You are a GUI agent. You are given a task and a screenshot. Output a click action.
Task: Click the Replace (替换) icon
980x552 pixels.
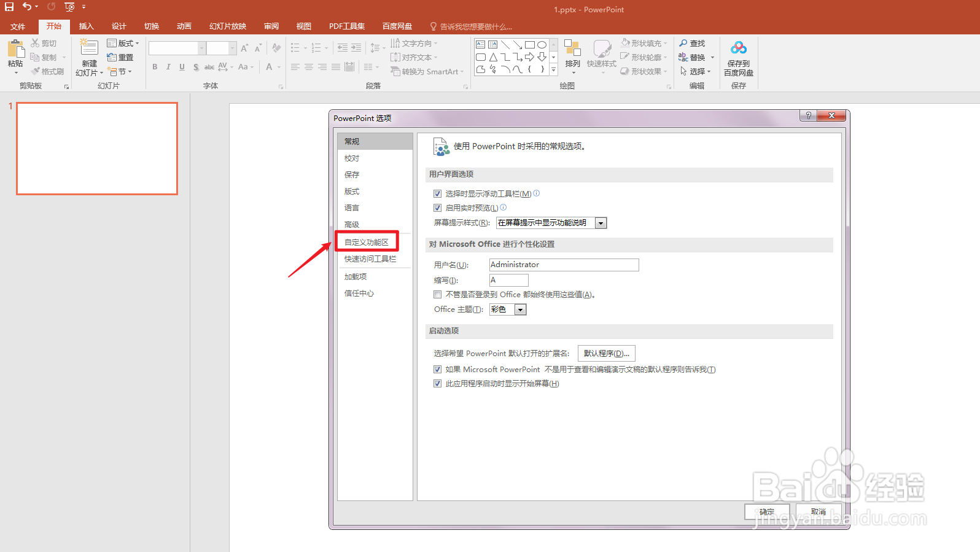pyautogui.click(x=683, y=57)
